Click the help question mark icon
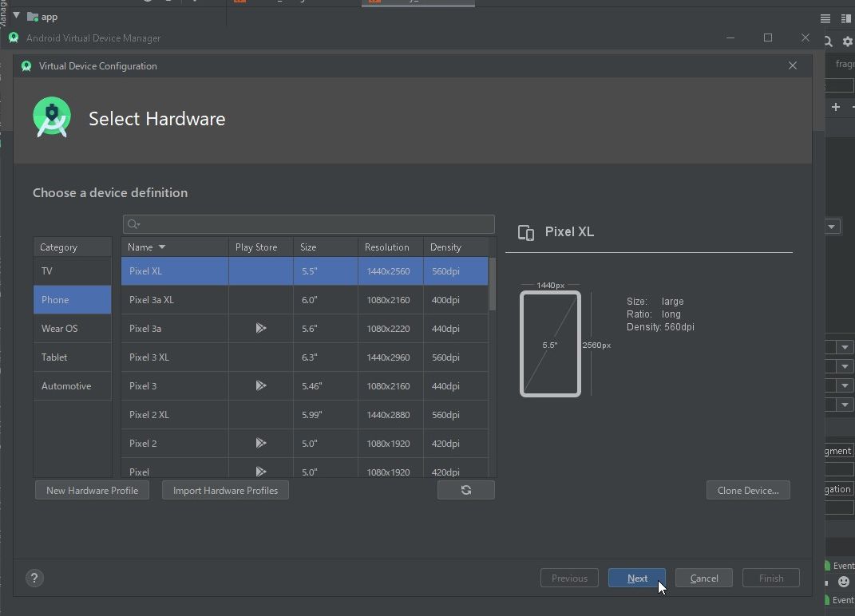Image resolution: width=855 pixels, height=616 pixels. point(34,578)
